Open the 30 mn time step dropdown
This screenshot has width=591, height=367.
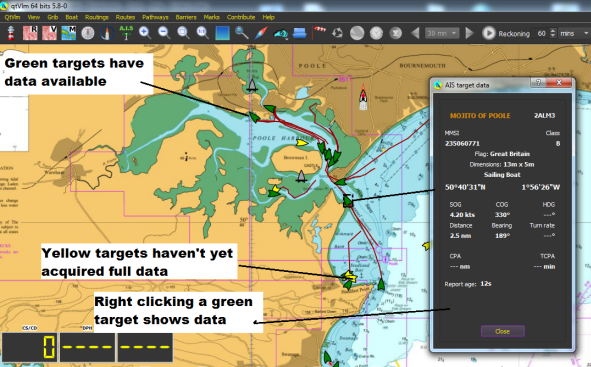[442, 33]
